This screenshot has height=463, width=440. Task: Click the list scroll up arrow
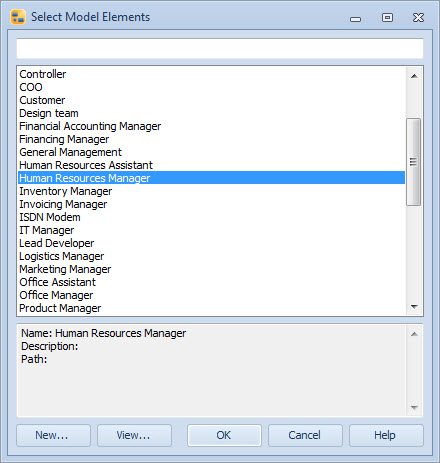point(414,76)
